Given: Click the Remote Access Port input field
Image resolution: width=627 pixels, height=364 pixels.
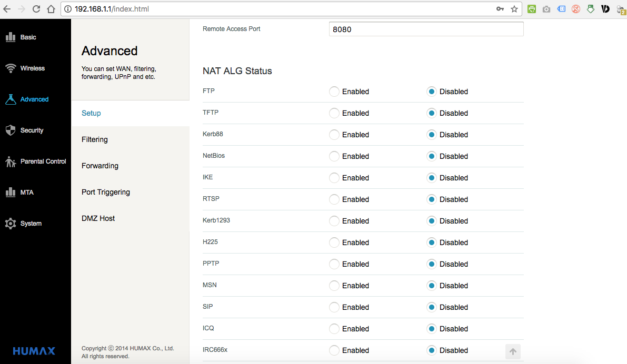Looking at the screenshot, I should click(x=426, y=29).
